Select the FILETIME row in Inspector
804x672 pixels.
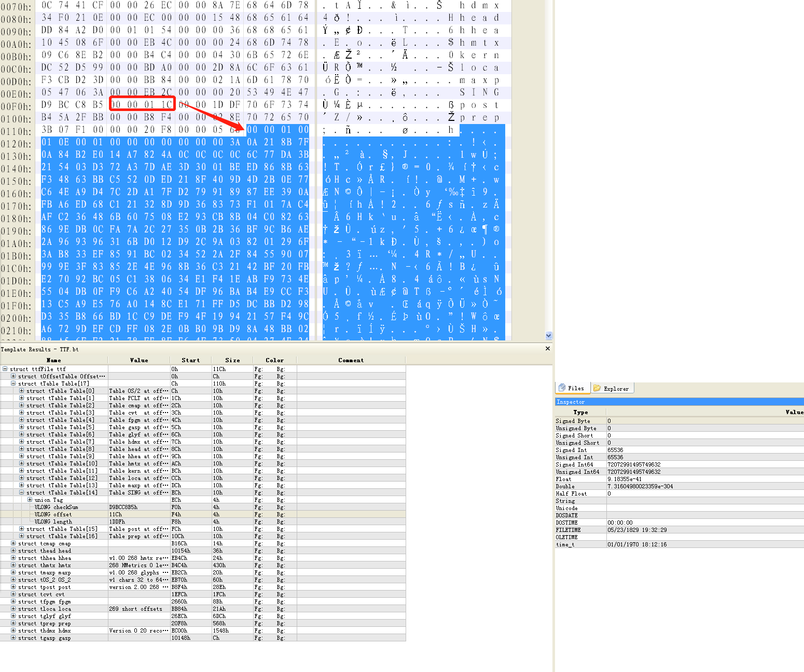click(570, 530)
